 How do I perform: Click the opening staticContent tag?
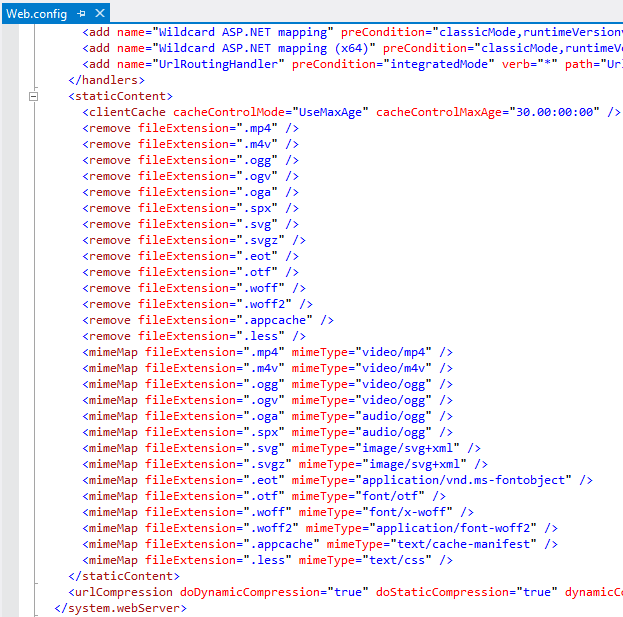109,96
